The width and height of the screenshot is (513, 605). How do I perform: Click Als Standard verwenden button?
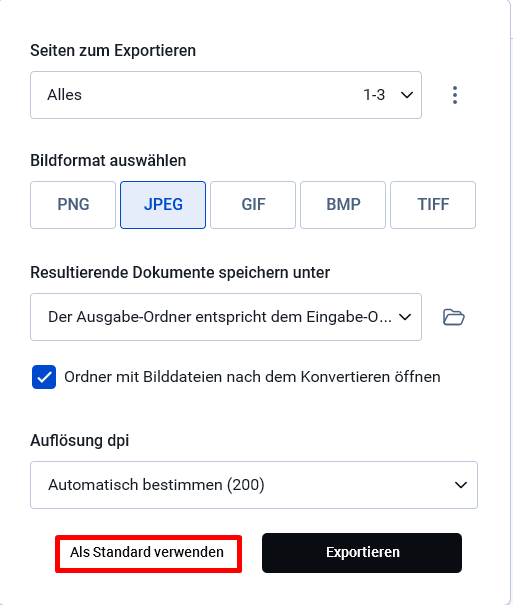(148, 554)
